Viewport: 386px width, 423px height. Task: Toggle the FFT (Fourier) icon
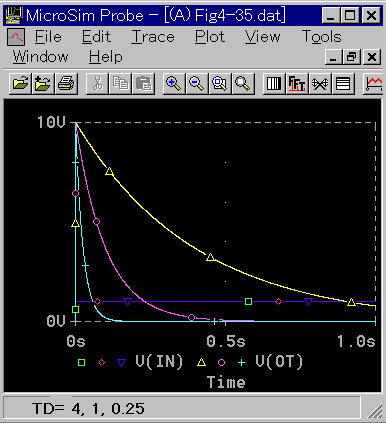coord(297,83)
